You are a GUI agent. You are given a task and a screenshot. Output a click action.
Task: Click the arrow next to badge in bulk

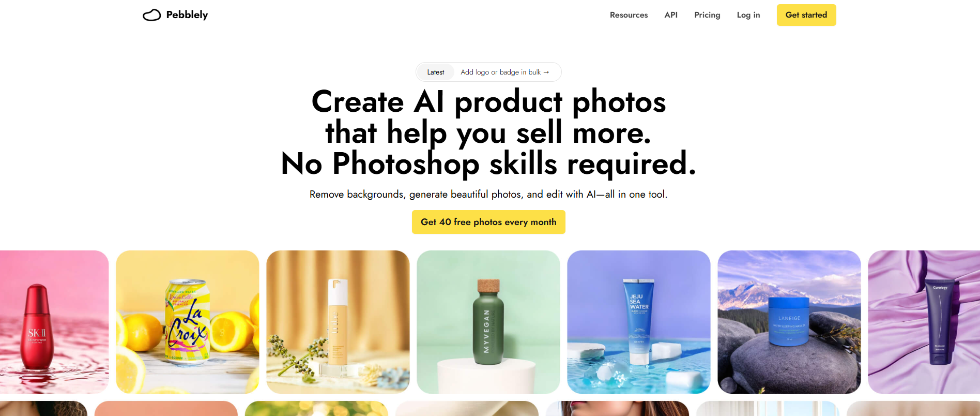point(546,72)
